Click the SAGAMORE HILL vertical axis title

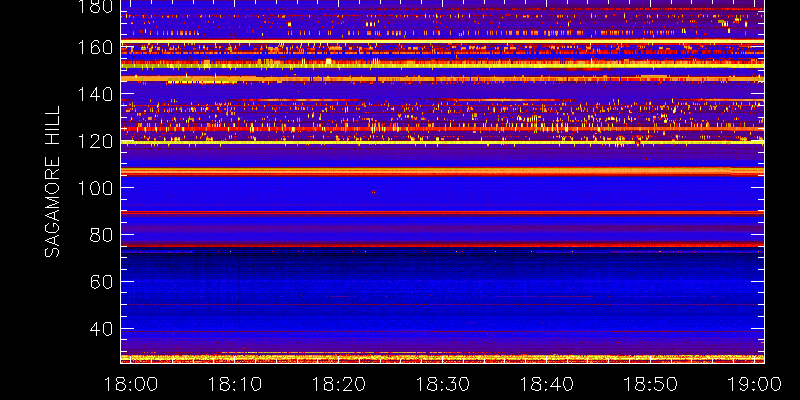(x=52, y=182)
